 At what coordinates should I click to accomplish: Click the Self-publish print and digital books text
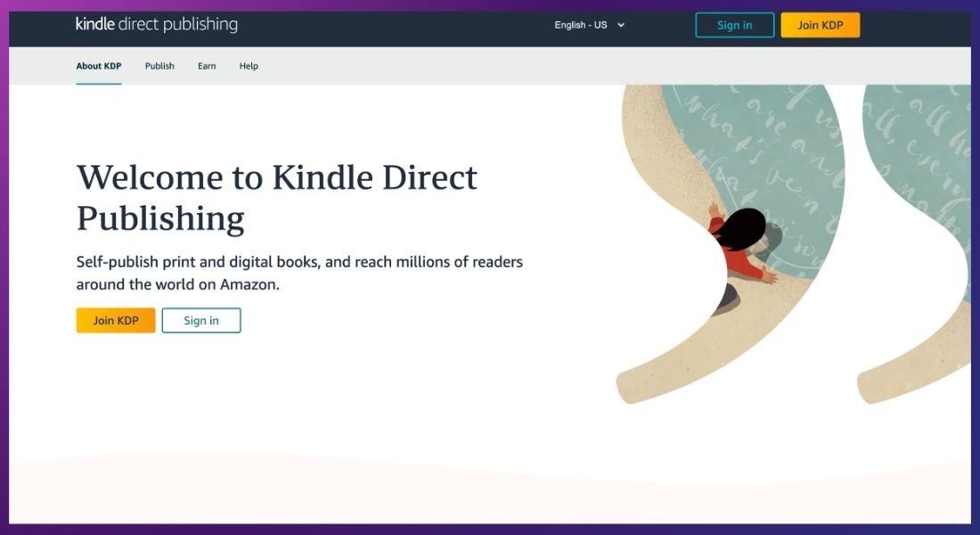(x=299, y=273)
